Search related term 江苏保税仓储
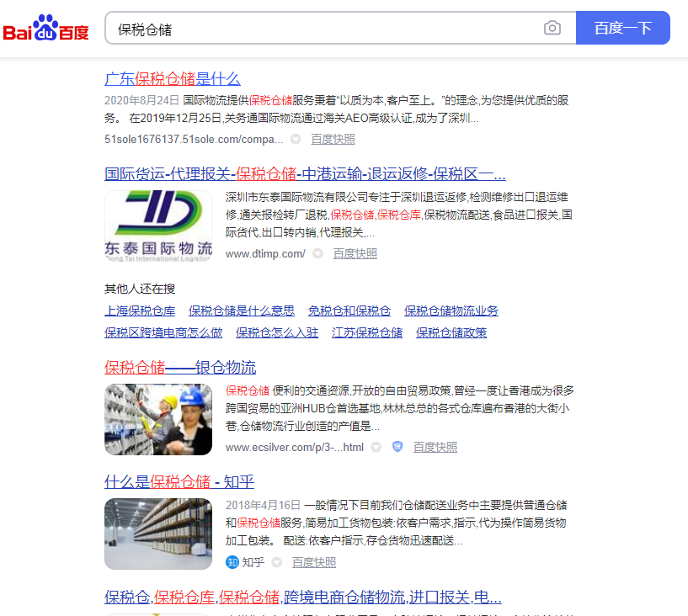 [367, 332]
